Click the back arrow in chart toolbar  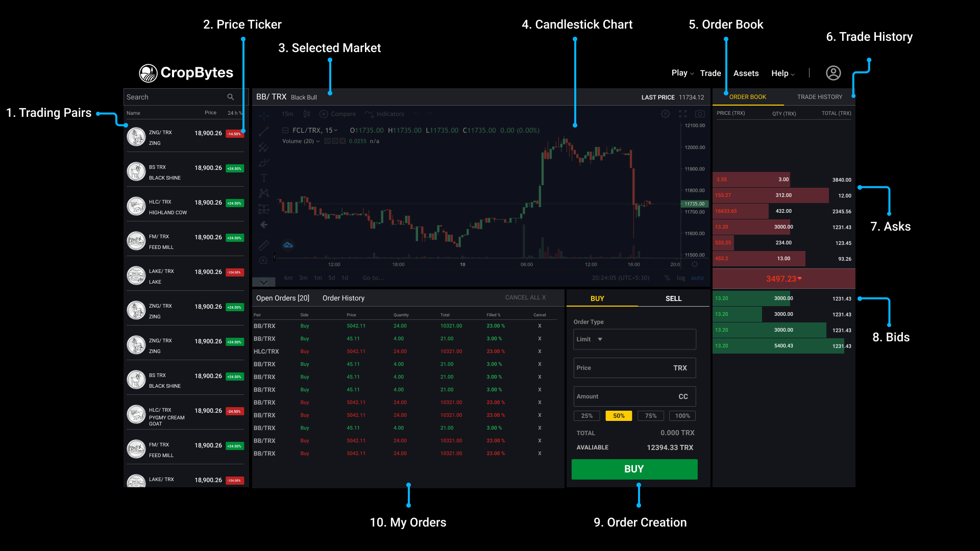tap(263, 224)
